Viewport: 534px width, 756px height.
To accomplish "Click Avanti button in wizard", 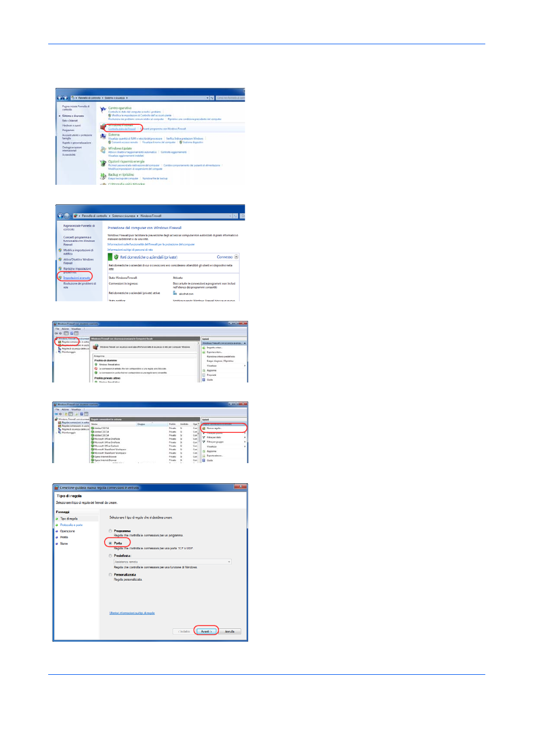I will point(207,632).
